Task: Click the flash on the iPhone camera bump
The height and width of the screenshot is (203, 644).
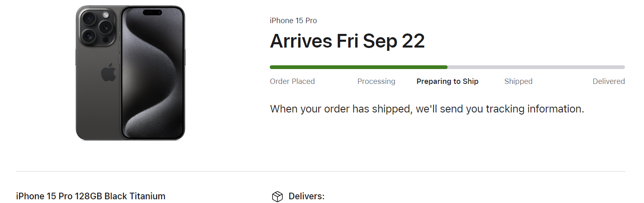Action: (106, 15)
